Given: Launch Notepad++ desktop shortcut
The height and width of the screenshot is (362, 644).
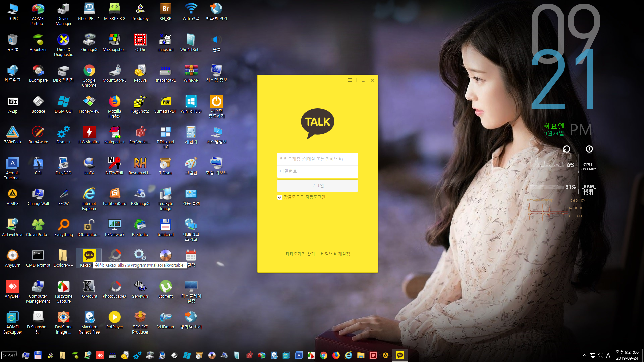Looking at the screenshot, I should pyautogui.click(x=114, y=135).
